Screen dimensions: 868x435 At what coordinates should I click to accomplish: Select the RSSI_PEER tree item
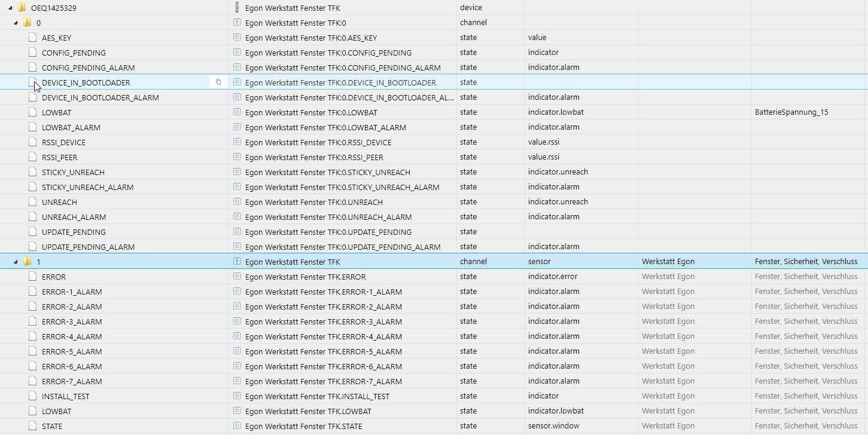59,157
